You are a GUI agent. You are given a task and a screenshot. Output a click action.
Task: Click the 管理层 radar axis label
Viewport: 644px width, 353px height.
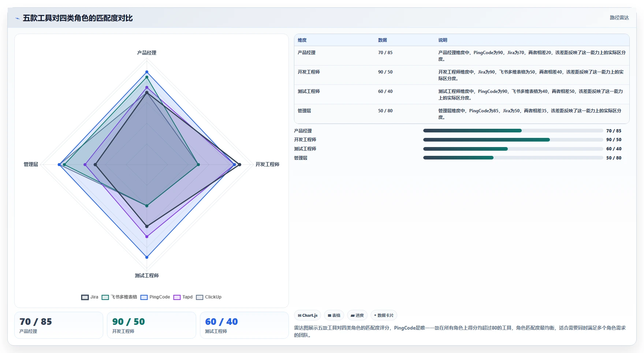pyautogui.click(x=31, y=165)
